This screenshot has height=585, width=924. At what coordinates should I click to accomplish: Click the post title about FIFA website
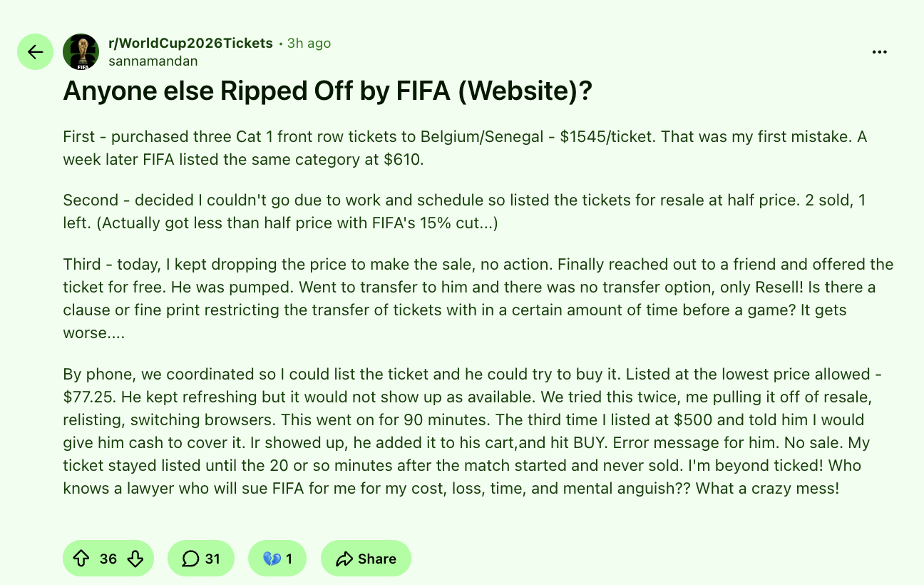coord(328,91)
